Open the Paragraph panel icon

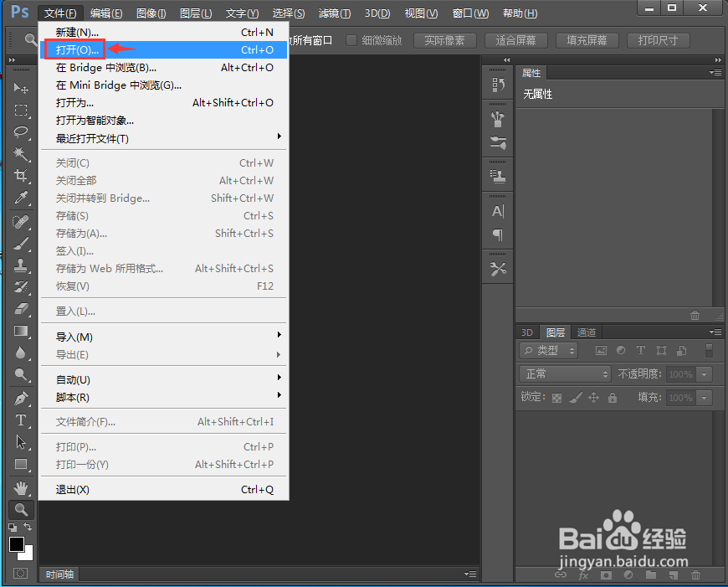coord(498,234)
